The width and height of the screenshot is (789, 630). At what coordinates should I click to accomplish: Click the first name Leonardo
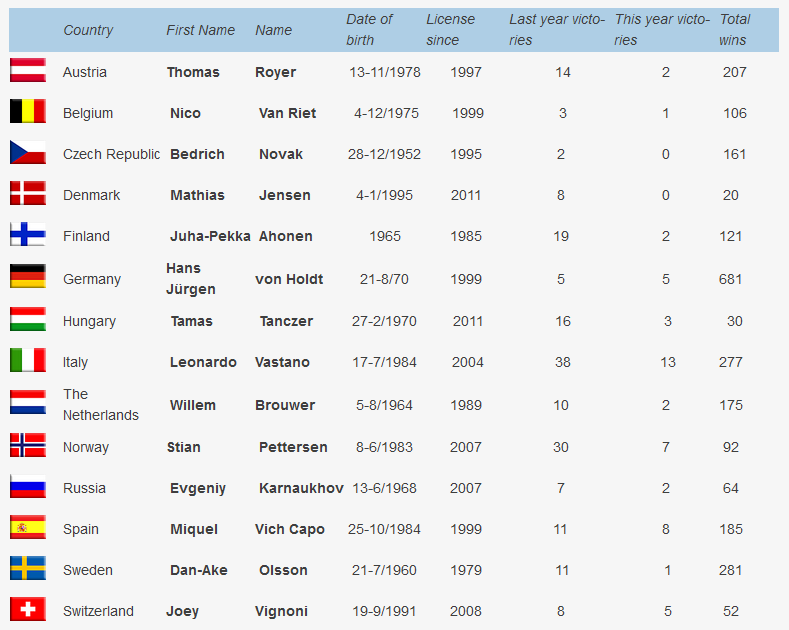(x=203, y=362)
